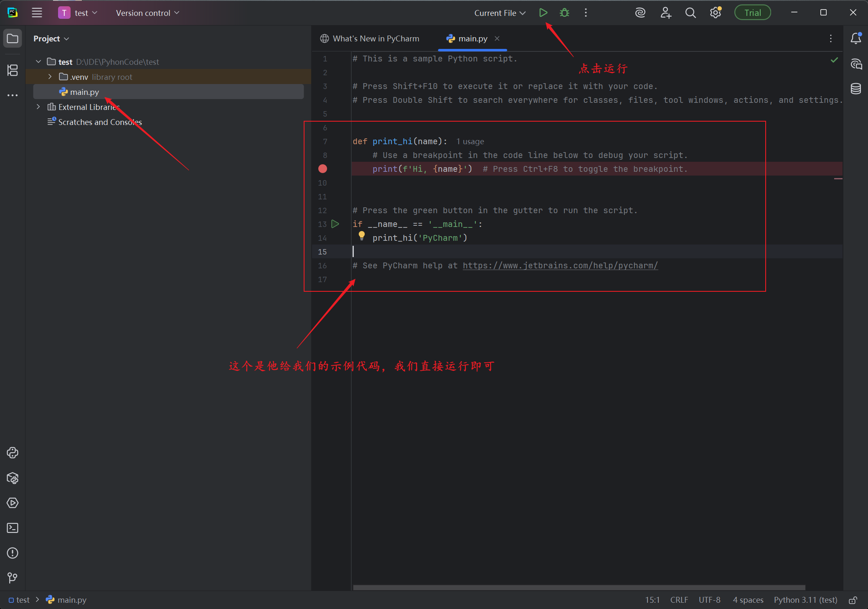Screen dimensions: 868x609
Task: Click the green Run button in toolbar
Action: pos(543,13)
